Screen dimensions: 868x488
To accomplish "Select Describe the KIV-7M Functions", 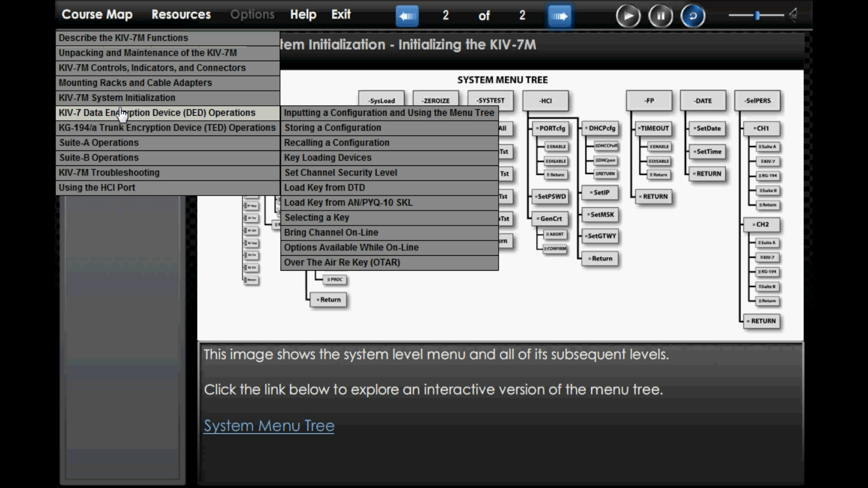I will pyautogui.click(x=168, y=38).
